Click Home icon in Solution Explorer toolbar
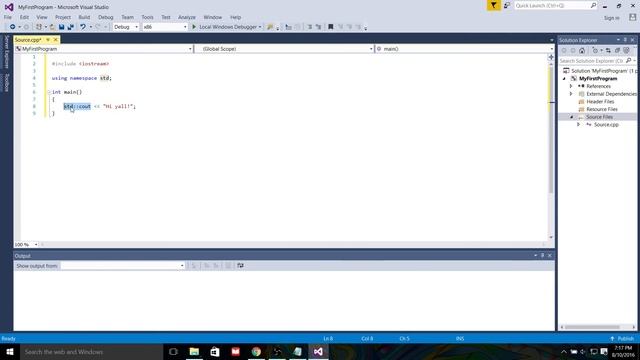640x360 pixels. (x=582, y=51)
